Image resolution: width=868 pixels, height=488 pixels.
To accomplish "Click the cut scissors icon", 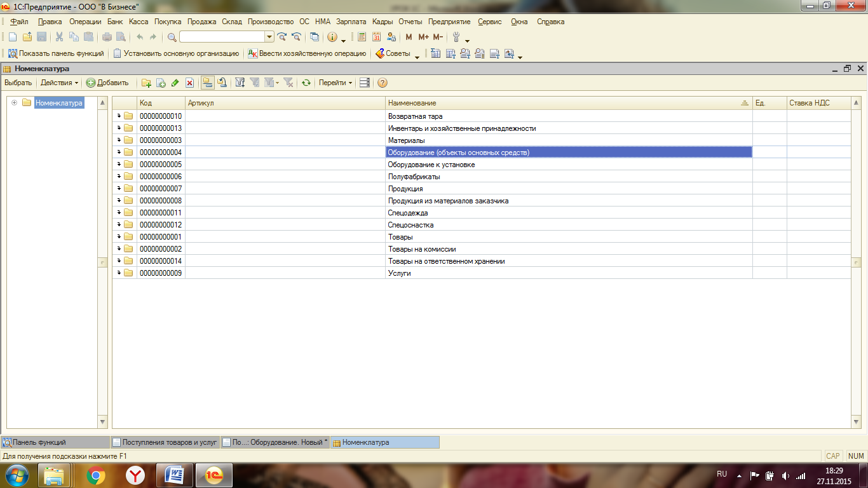I will pos(59,37).
